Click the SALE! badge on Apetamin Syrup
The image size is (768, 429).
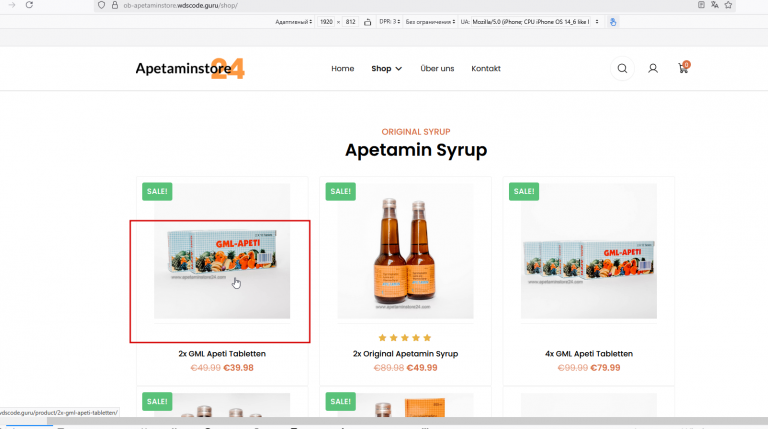(x=340, y=191)
